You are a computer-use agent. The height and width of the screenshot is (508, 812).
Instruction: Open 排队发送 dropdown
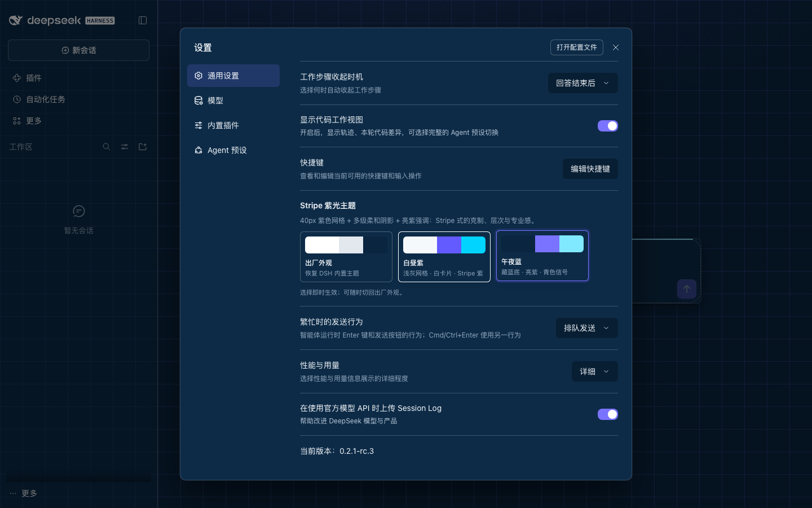tap(587, 328)
